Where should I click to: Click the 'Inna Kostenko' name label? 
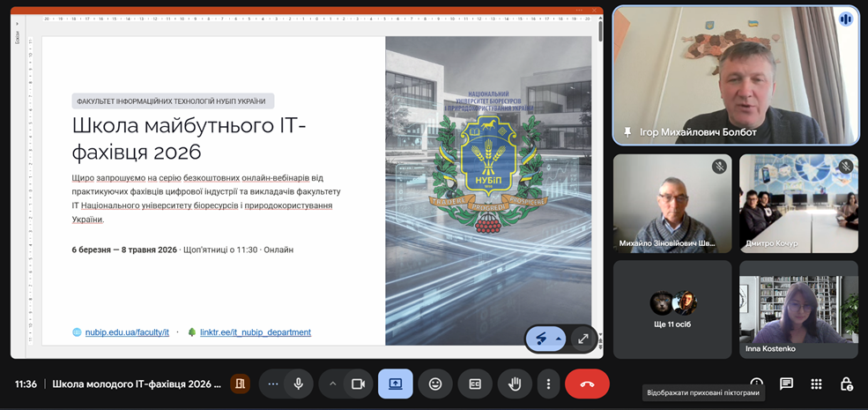(772, 349)
